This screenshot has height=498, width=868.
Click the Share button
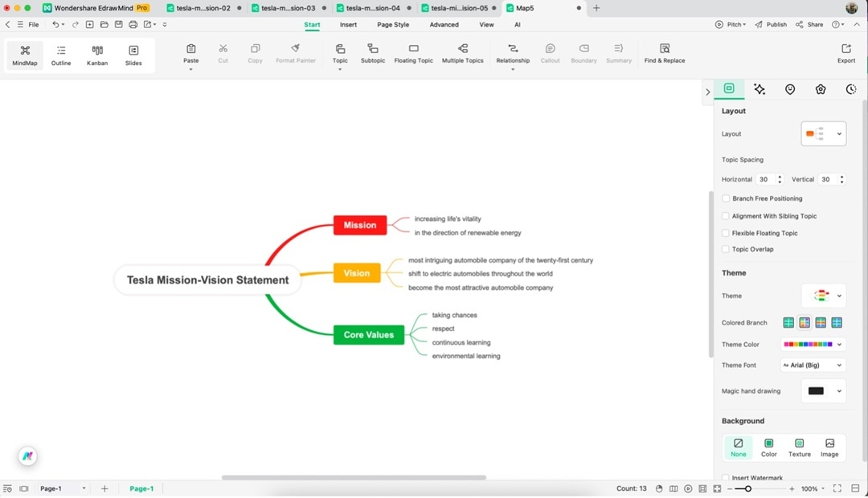pyautogui.click(x=809, y=24)
